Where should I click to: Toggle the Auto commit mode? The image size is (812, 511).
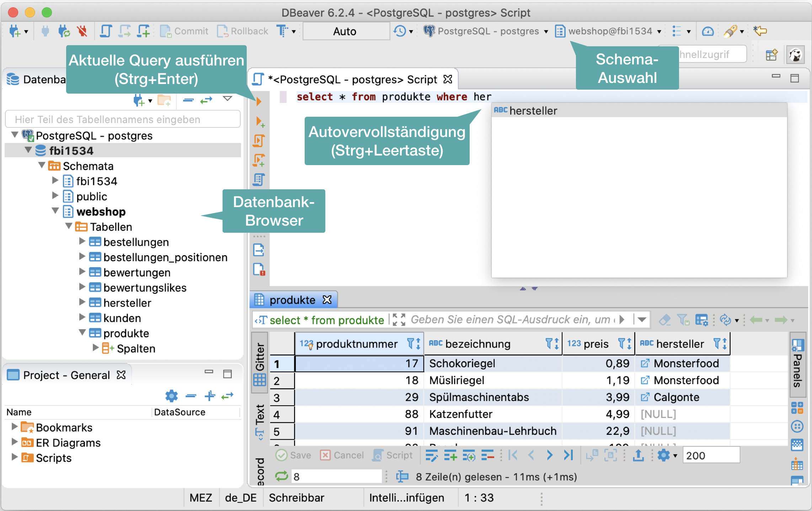click(345, 31)
